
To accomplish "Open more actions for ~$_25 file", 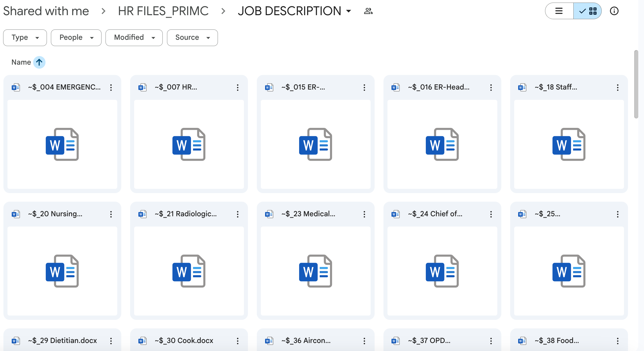I will [x=618, y=214].
